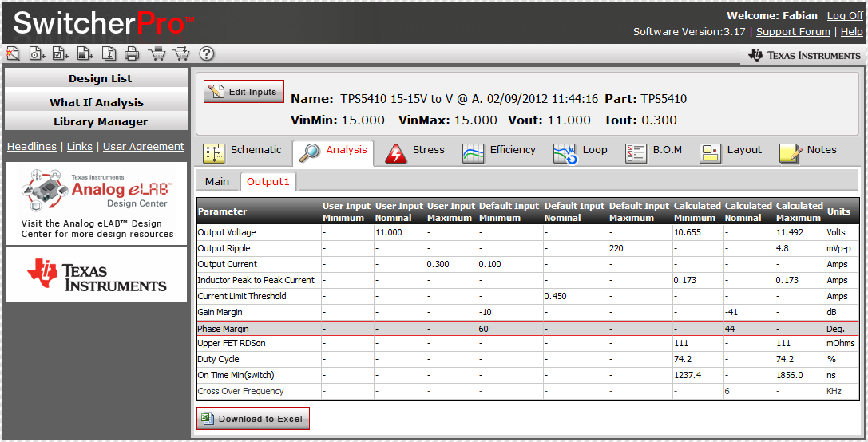Select Inductor Peak to Peak Current row
The image size is (868, 442).
pyautogui.click(x=528, y=281)
